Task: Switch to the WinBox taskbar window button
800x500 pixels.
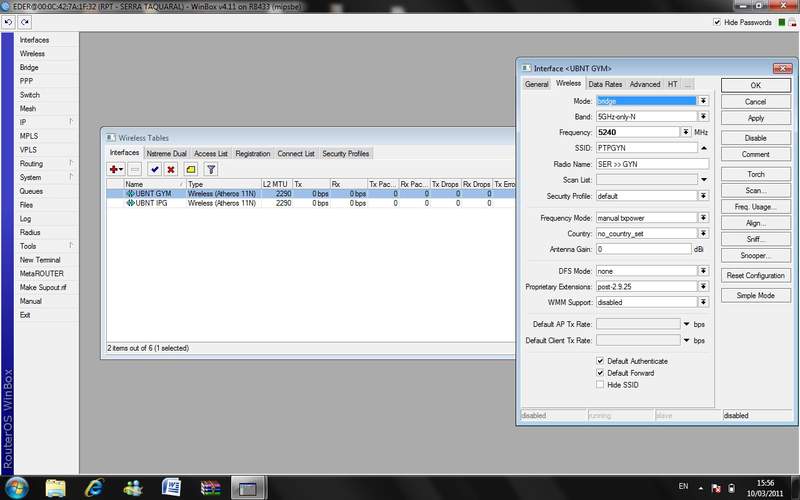Action: (x=248, y=488)
